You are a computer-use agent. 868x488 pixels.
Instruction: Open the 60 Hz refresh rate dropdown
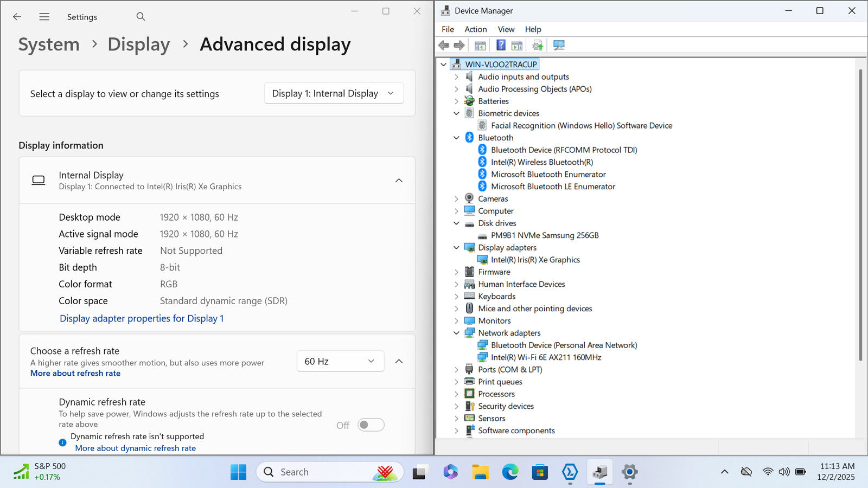tap(340, 361)
